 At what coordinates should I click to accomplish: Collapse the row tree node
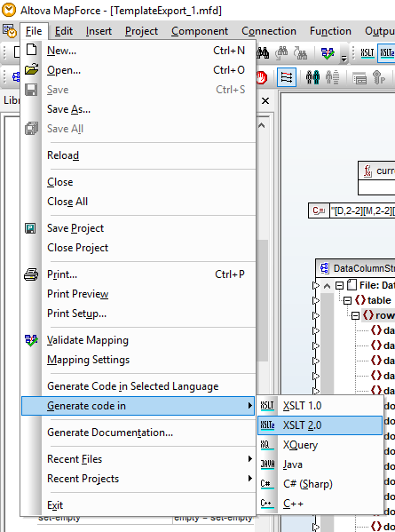355,315
